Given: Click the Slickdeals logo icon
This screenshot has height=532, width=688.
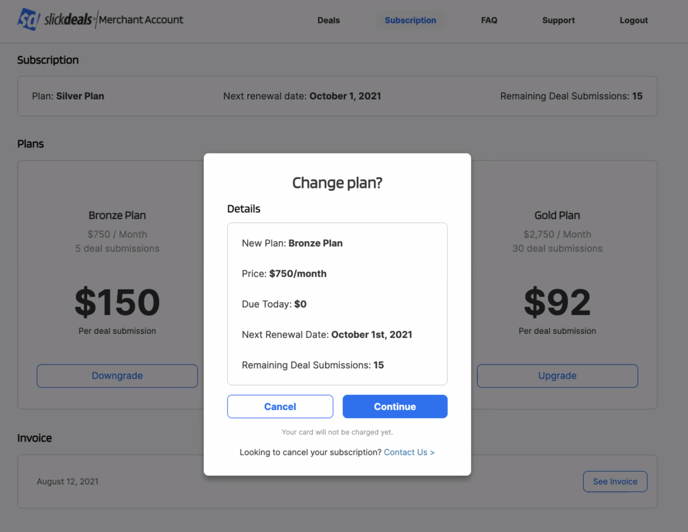Looking at the screenshot, I should [28, 19].
